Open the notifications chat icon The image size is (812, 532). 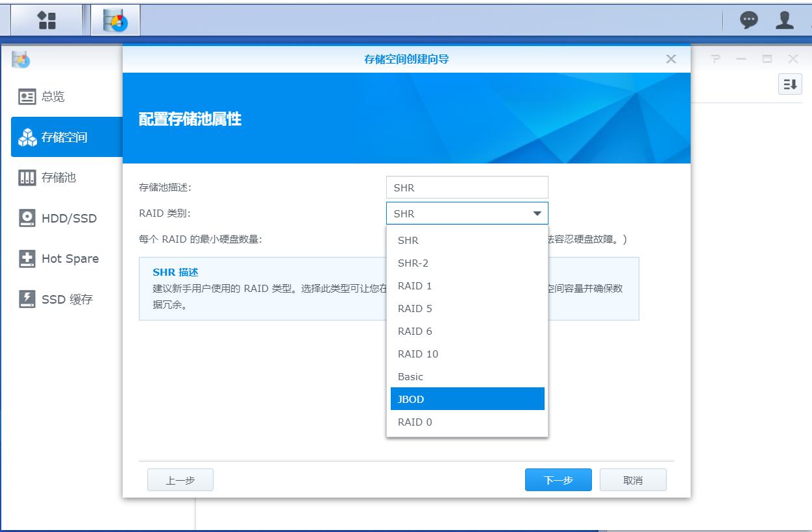748,20
